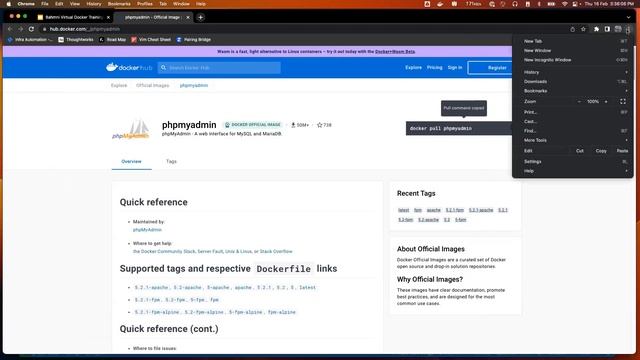640x360 pixels.
Task: Copy the docker pull phpmyadmin command
Action: tap(459, 128)
